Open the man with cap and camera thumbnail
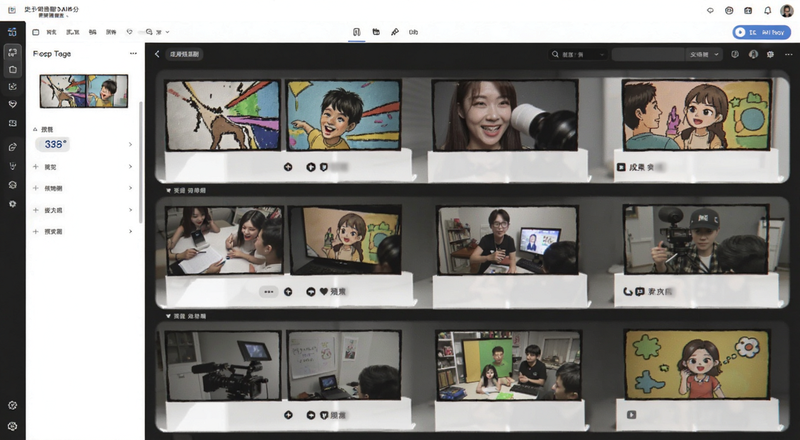Image resolution: width=800 pixels, height=440 pixels. coord(696,239)
